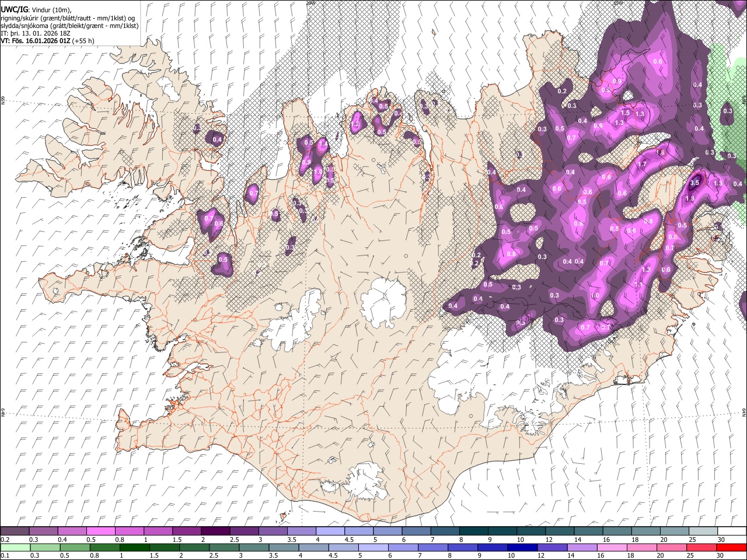Click lower legend pale green swatch between 0.1 and 0.3

(15, 548)
